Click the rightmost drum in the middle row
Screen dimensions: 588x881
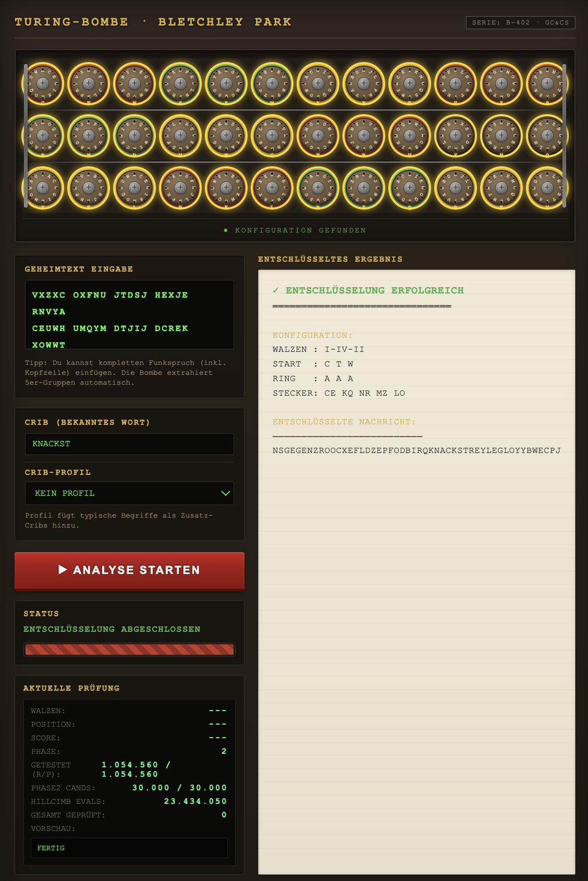547,136
